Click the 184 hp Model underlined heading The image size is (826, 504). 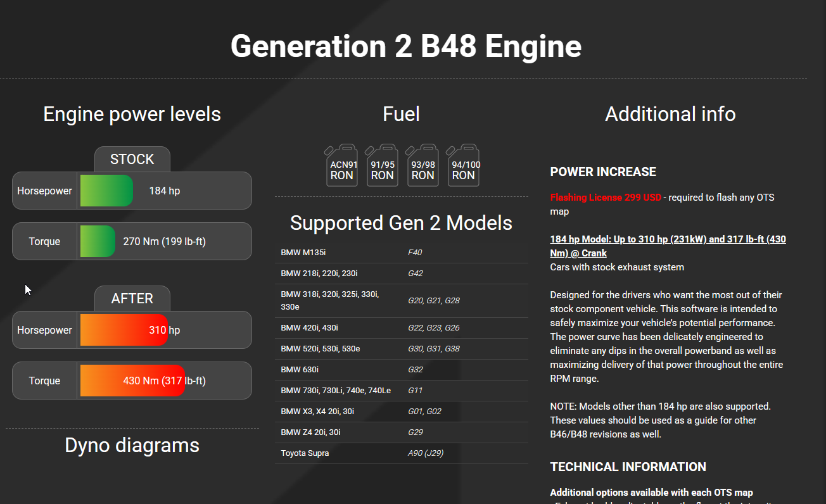click(668, 246)
